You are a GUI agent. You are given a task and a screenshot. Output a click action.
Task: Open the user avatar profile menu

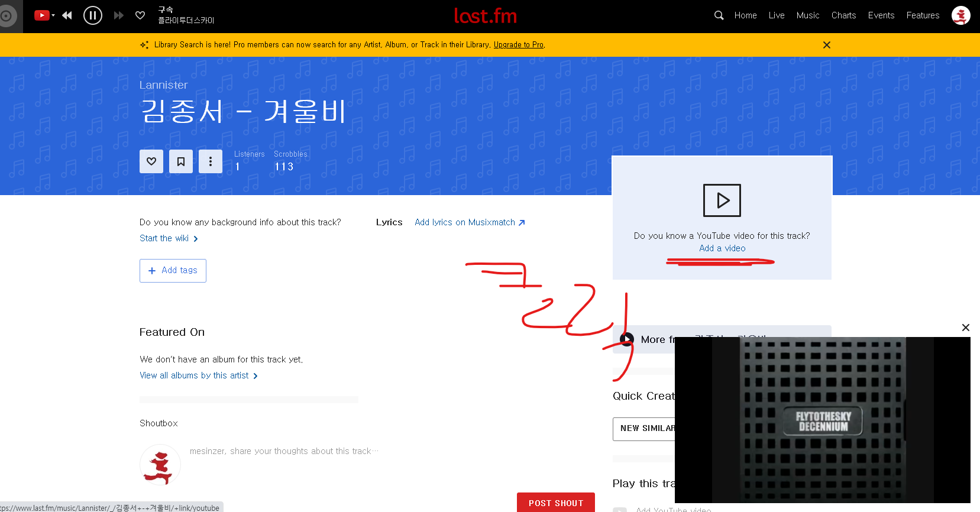pos(960,15)
